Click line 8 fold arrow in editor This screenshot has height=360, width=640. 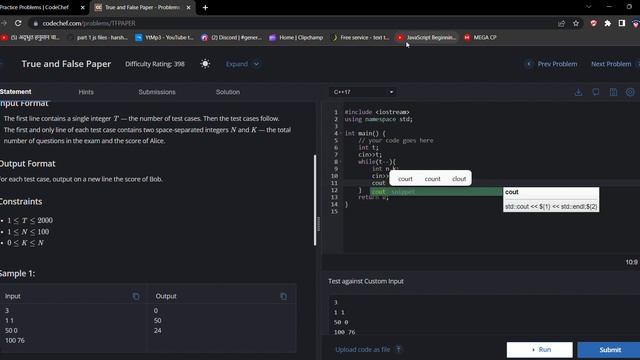pos(341,162)
